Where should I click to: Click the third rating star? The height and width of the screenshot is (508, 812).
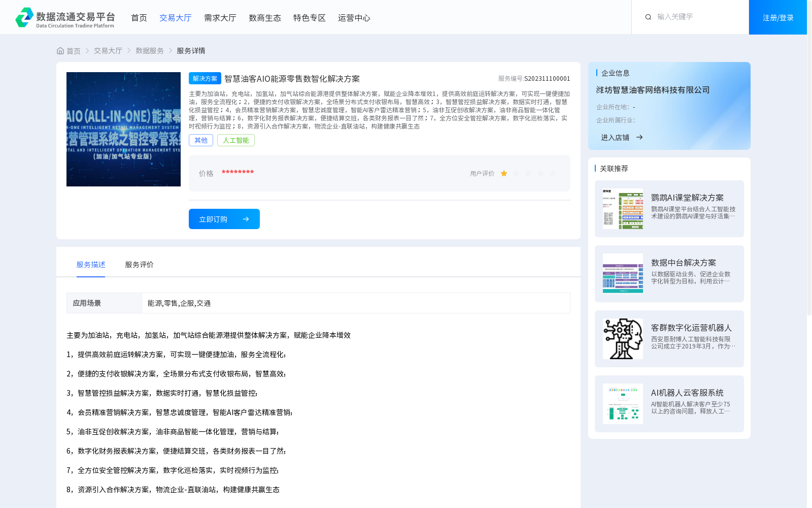(x=528, y=173)
